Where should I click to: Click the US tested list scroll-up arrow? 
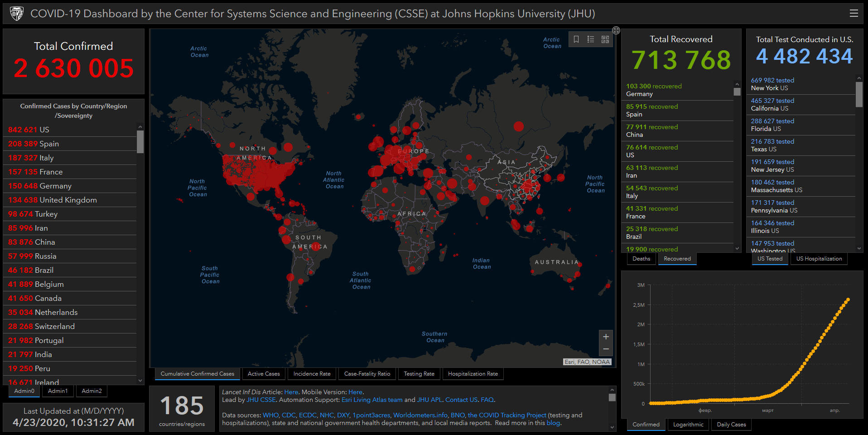(x=859, y=78)
